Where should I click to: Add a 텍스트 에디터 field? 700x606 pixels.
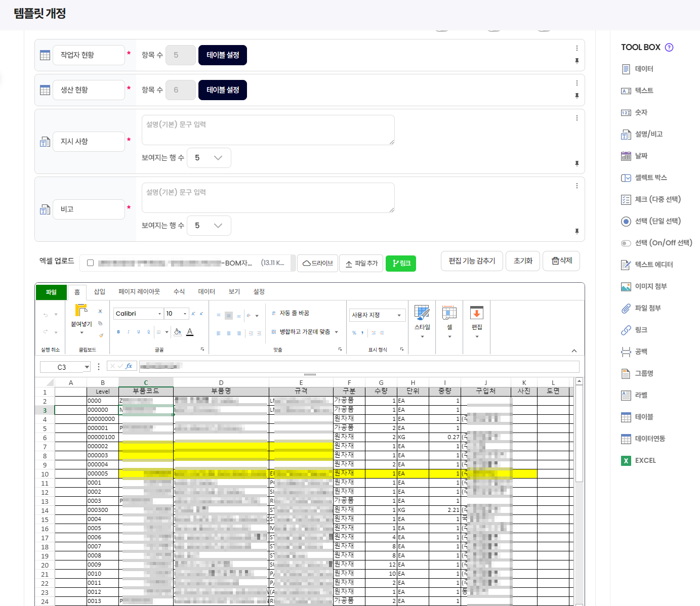[x=647, y=265]
